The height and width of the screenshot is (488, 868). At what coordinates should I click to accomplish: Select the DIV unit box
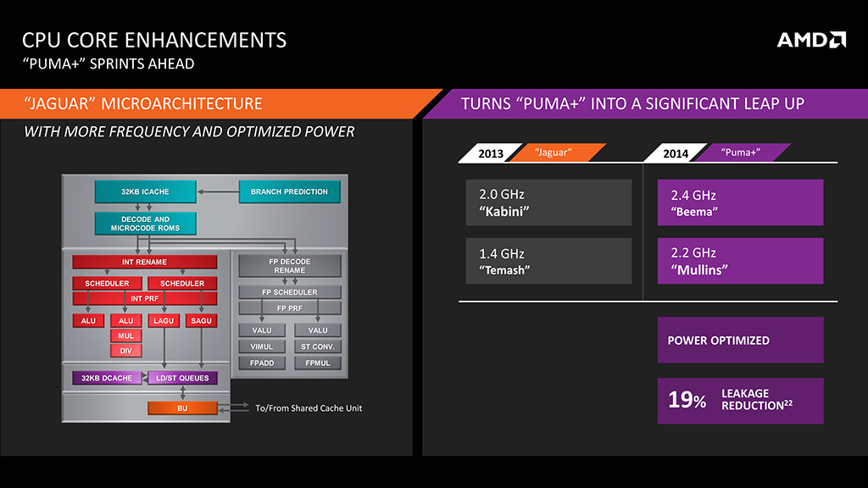(x=125, y=350)
